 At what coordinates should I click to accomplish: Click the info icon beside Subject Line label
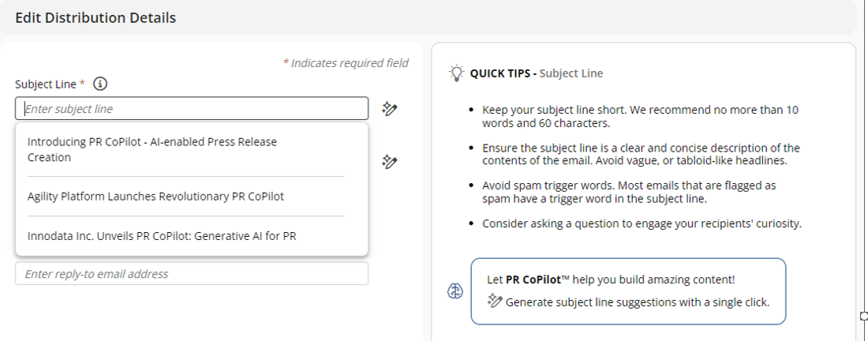100,84
